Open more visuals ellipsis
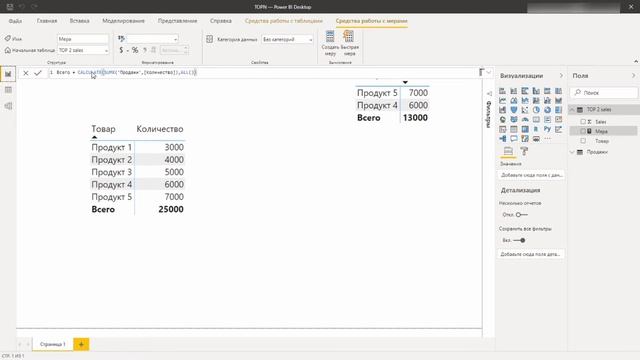Image resolution: width=640 pixels, height=360 pixels. (x=547, y=139)
